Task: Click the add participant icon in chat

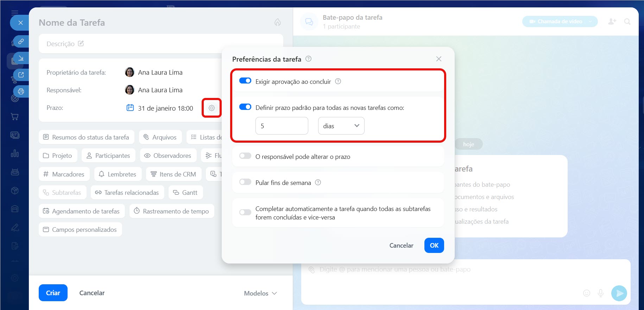Action: pos(612,21)
